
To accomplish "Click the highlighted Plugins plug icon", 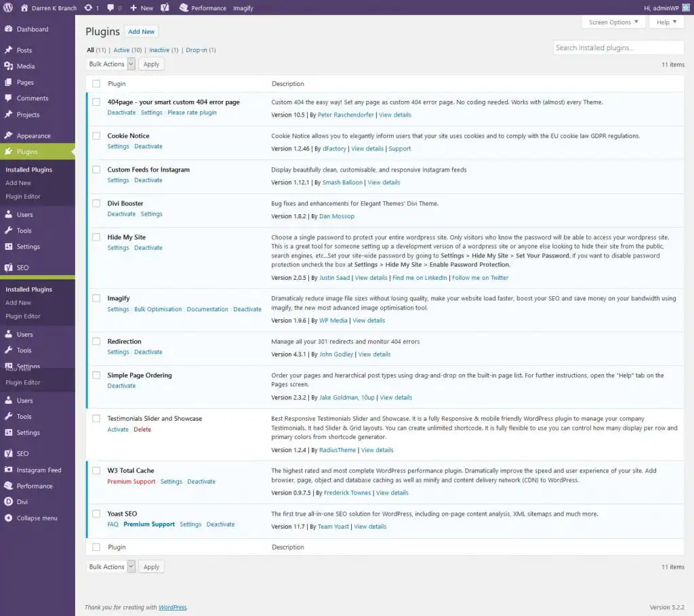I will pyautogui.click(x=8, y=151).
